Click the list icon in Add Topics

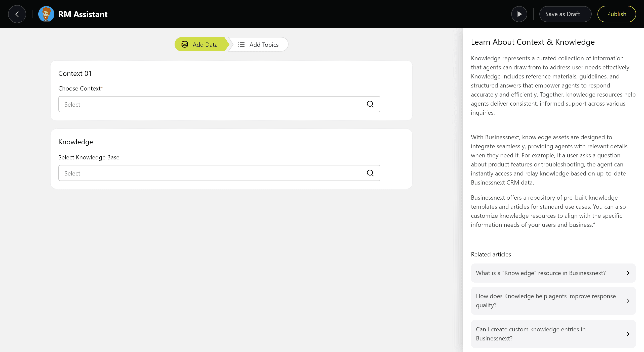click(x=241, y=45)
